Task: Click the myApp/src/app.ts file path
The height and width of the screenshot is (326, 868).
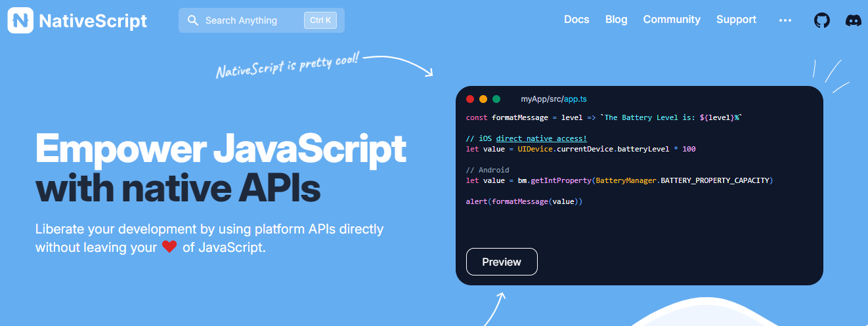Action: coord(553,99)
